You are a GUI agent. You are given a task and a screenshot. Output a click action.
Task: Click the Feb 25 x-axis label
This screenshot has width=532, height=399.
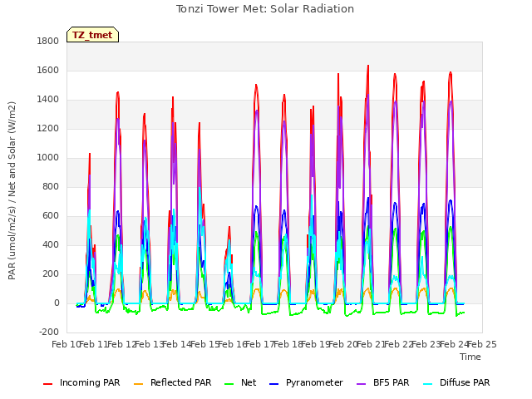pyautogui.click(x=482, y=344)
